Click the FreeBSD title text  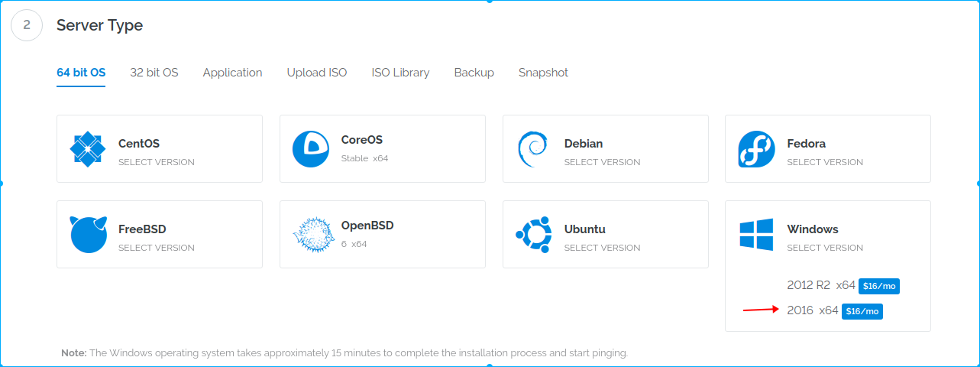click(x=142, y=229)
